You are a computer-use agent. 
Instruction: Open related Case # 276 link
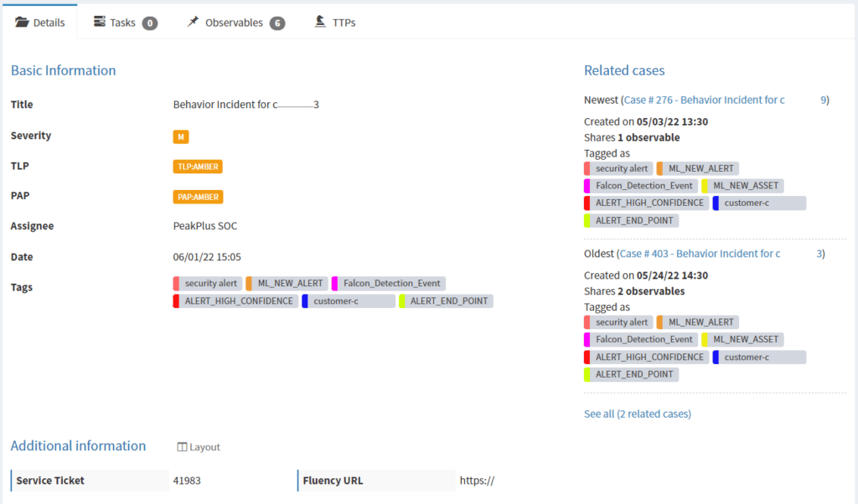[704, 100]
